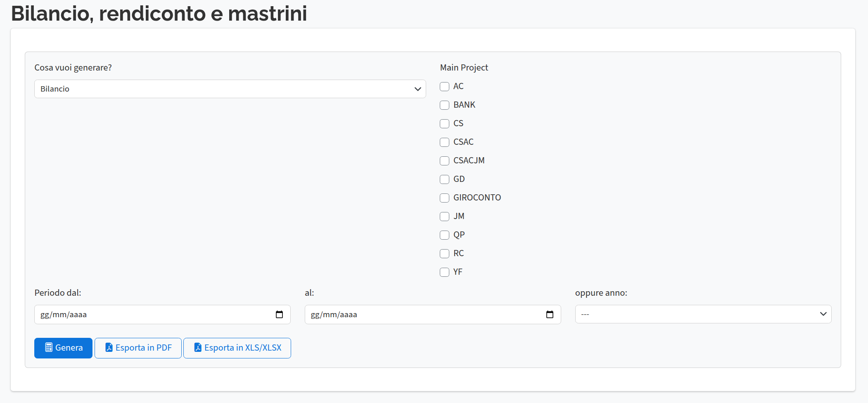Check the AC project checkbox
Screen dimensions: 868x403
pos(444,87)
